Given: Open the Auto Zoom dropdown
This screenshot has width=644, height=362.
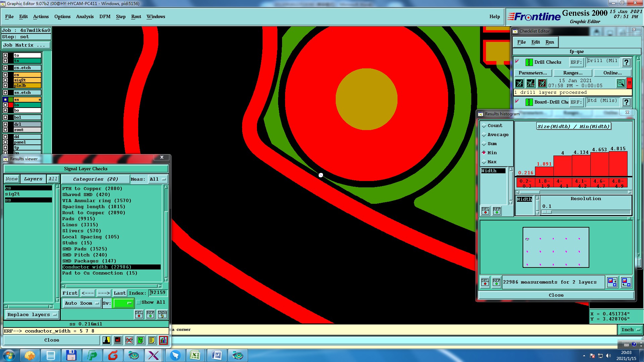Looking at the screenshot, I should pyautogui.click(x=82, y=303).
